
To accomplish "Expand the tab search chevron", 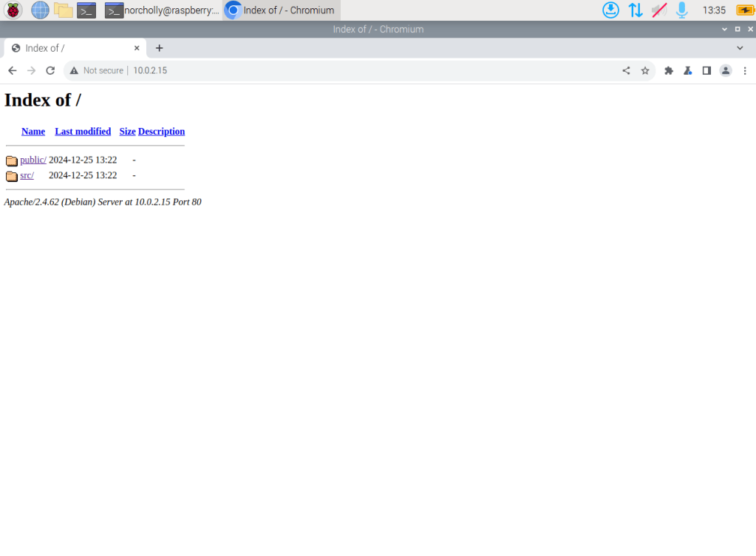I will [740, 48].
